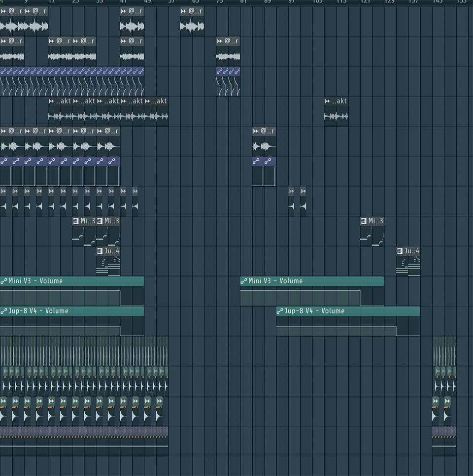Screen dimensions: 473x476
Task: Open clip menu of 'Mi..3' clip at bar 121
Action: (x=364, y=221)
